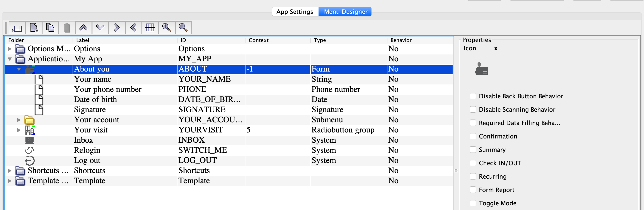Move item up with the up chevron

(83, 28)
